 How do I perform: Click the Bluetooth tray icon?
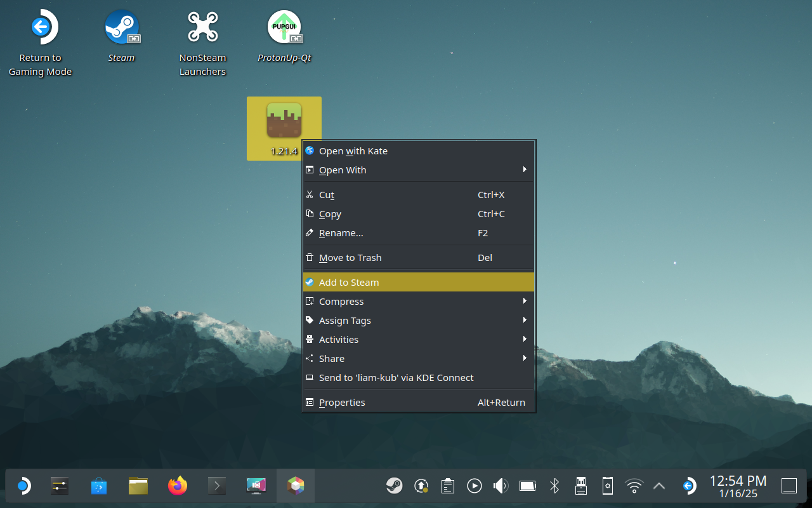pyautogui.click(x=554, y=486)
